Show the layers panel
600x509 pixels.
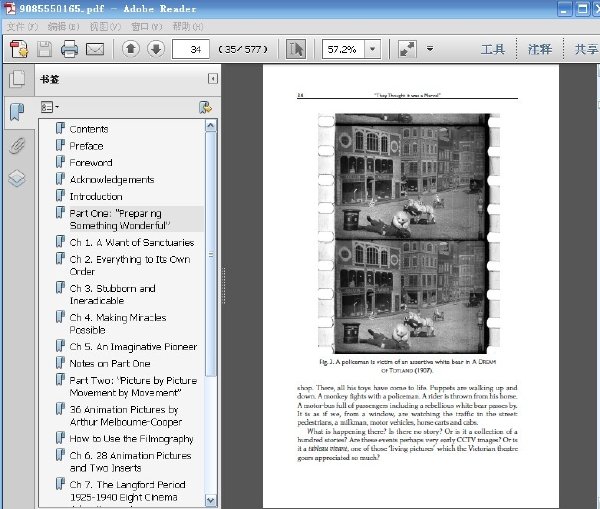(17, 178)
